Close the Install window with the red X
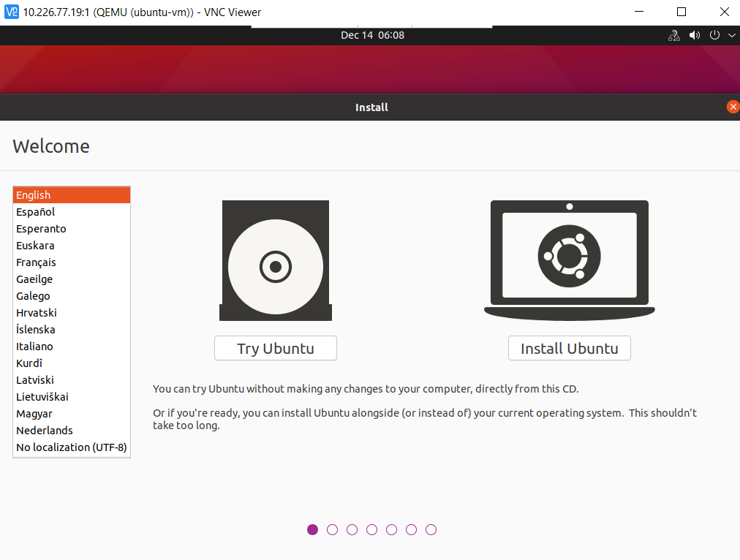This screenshot has width=740, height=560. coord(733,107)
